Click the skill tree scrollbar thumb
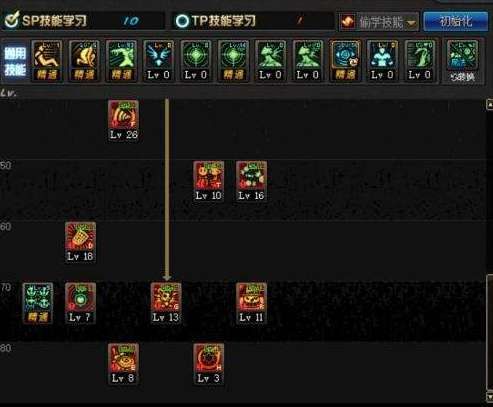The height and width of the screenshot is (407, 493). pyautogui.click(x=490, y=333)
